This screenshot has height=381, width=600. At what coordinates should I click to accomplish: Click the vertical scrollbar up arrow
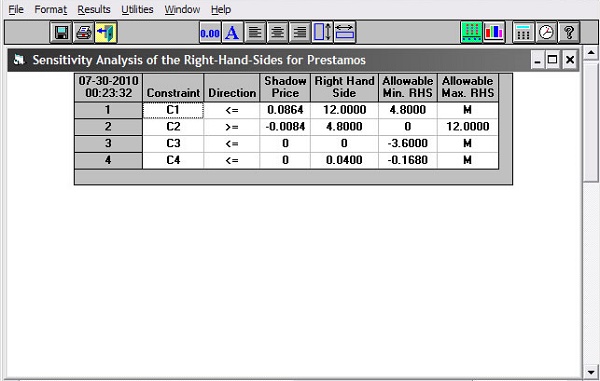click(591, 53)
